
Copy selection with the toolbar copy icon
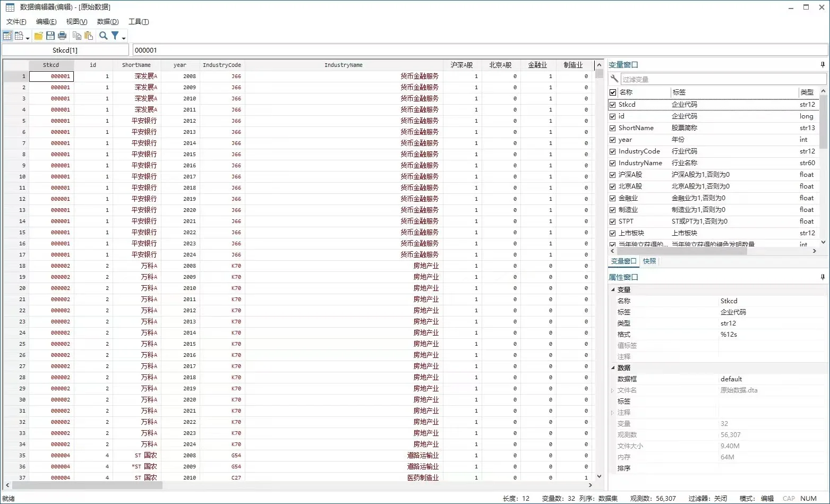[x=77, y=36]
